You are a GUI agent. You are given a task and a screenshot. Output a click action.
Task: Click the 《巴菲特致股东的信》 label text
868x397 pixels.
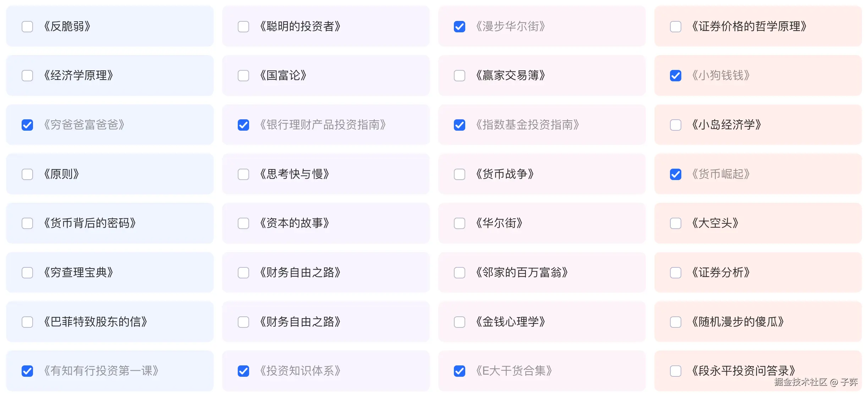pyautogui.click(x=95, y=322)
